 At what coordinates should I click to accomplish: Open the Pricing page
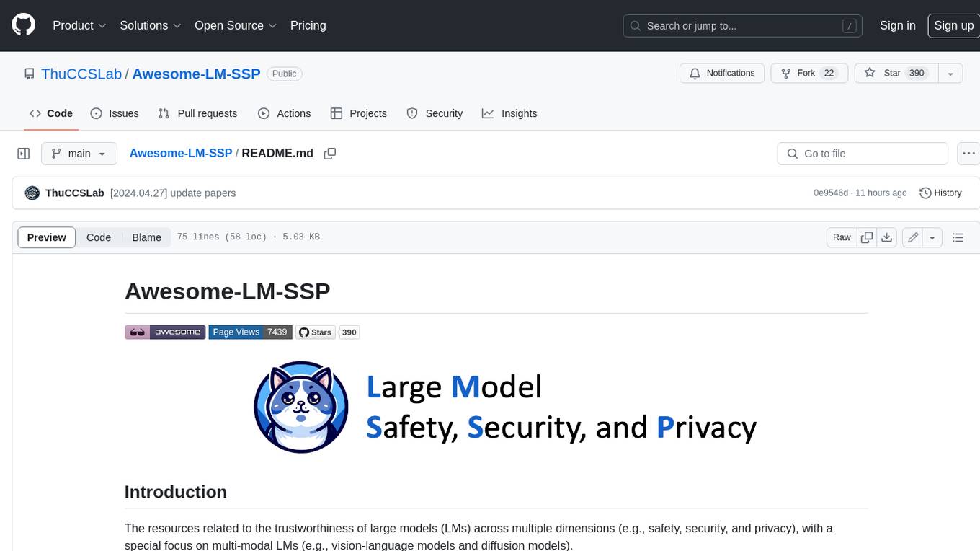(308, 25)
